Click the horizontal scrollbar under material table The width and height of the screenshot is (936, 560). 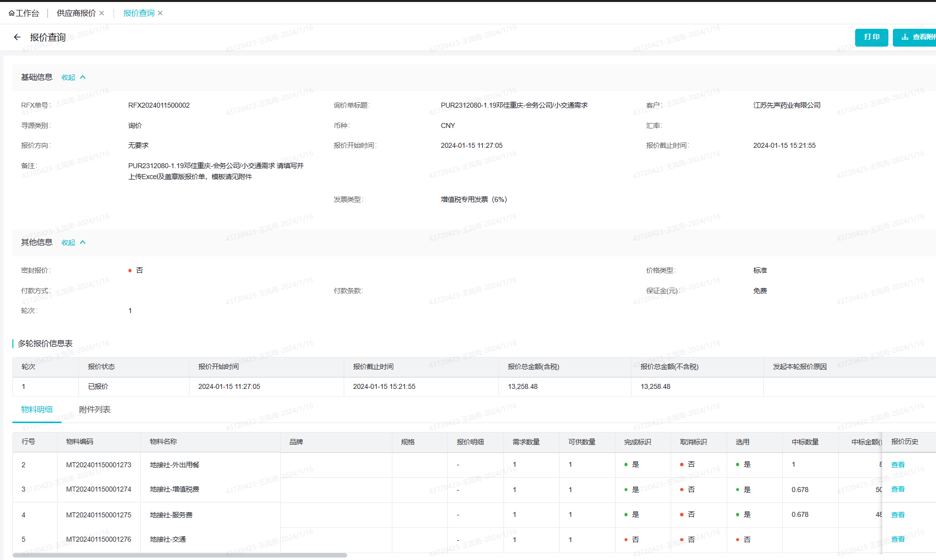(180, 555)
